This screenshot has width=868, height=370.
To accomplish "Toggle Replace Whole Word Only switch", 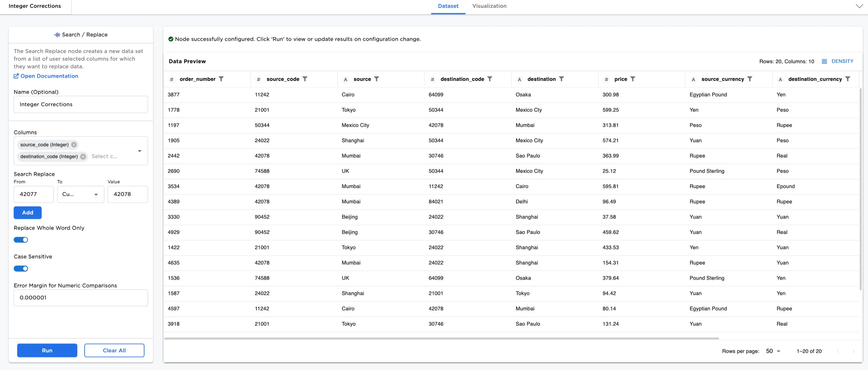I will click(21, 240).
